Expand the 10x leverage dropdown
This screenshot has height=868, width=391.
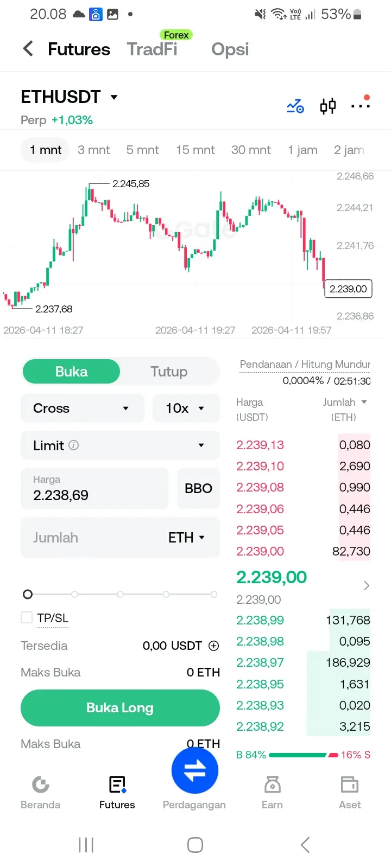[186, 408]
